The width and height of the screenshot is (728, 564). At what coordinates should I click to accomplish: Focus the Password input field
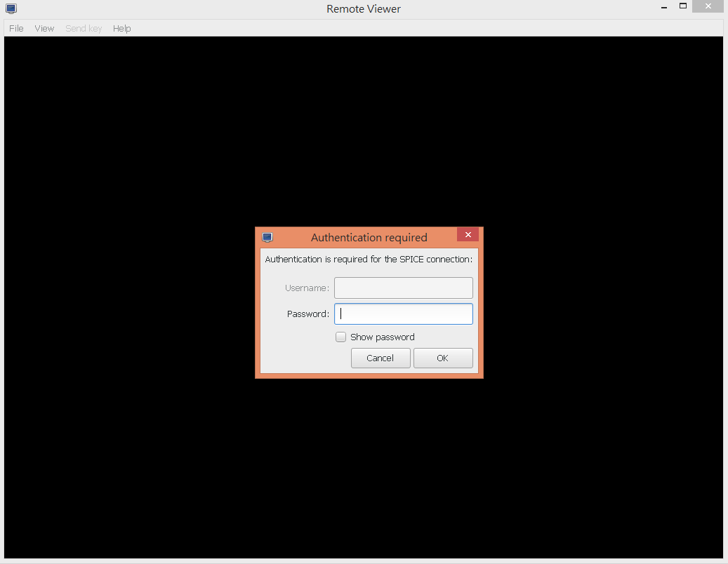pos(404,314)
